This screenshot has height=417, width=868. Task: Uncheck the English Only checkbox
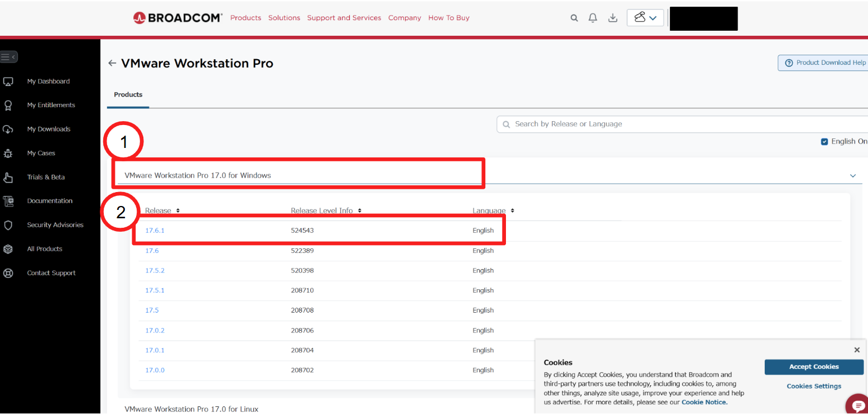pos(824,141)
